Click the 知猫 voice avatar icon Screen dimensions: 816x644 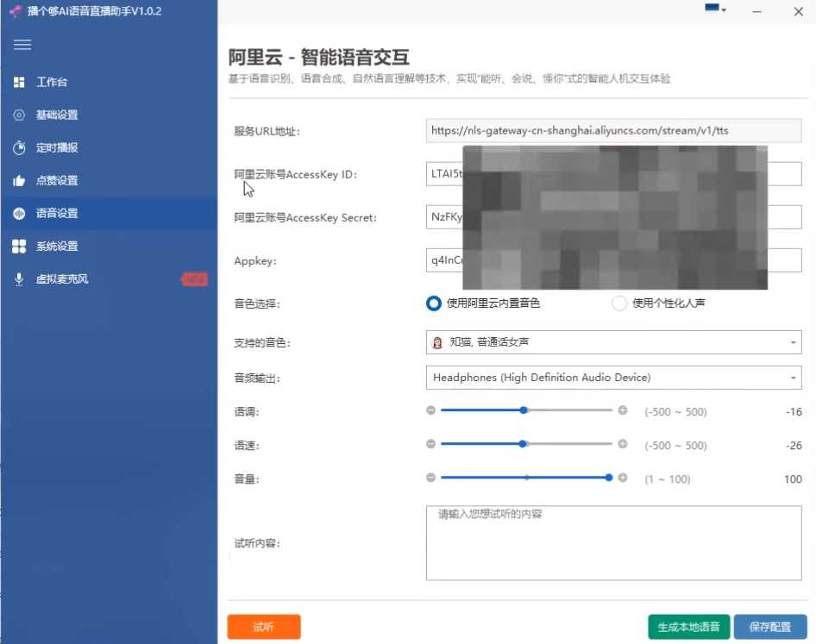click(437, 342)
